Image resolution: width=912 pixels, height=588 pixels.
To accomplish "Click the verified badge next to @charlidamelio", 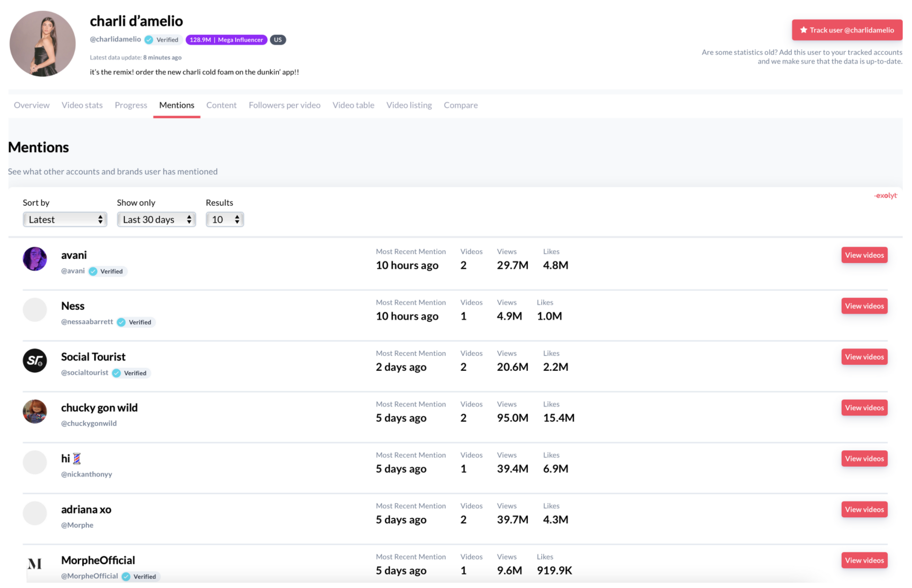I will click(x=149, y=40).
